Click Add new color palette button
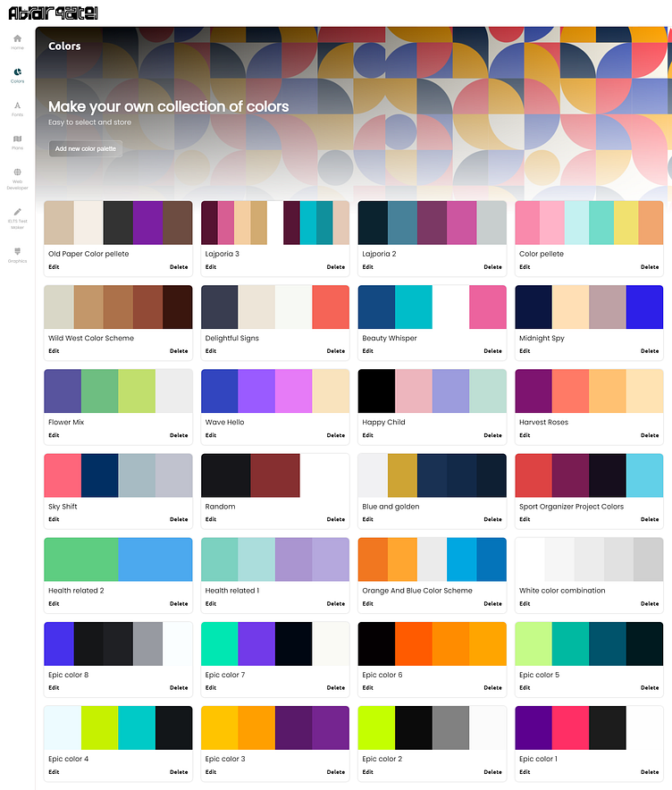 coord(86,148)
